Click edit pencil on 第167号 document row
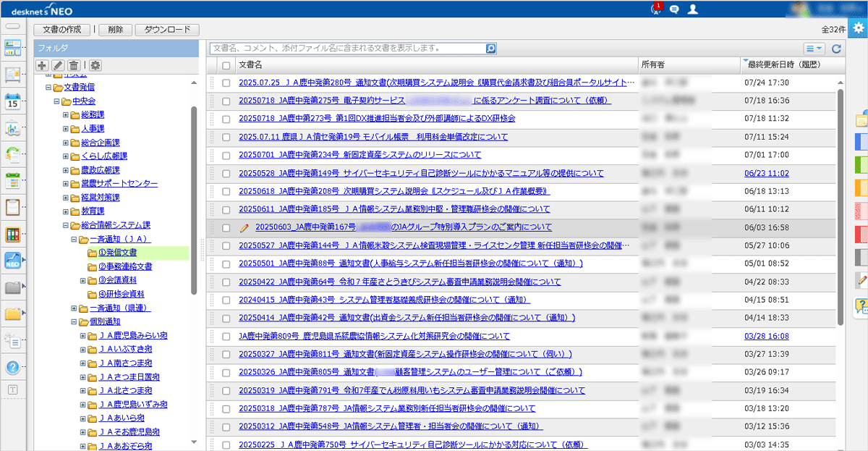Screen dimensions: 868x451 [x=244, y=227]
